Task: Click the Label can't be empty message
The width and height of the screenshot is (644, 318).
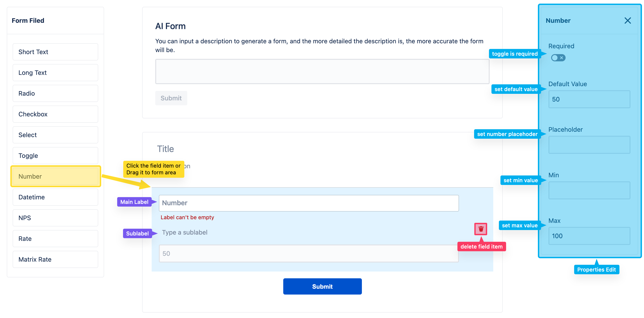Action: pyautogui.click(x=187, y=217)
